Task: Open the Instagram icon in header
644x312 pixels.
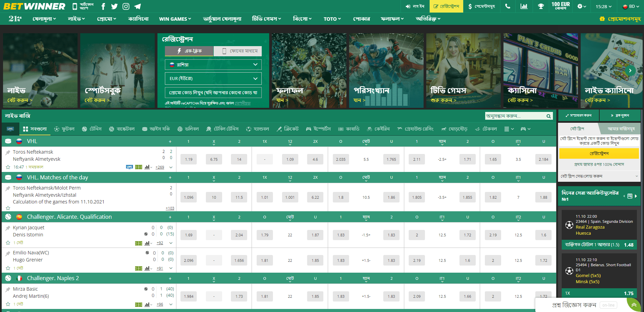Action: (126, 6)
